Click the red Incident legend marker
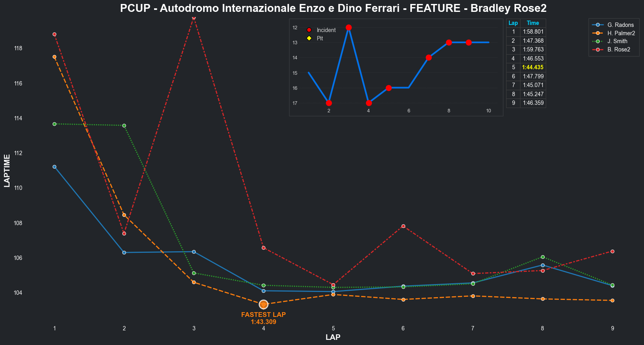Viewport: 644px width, 345px height. (309, 30)
